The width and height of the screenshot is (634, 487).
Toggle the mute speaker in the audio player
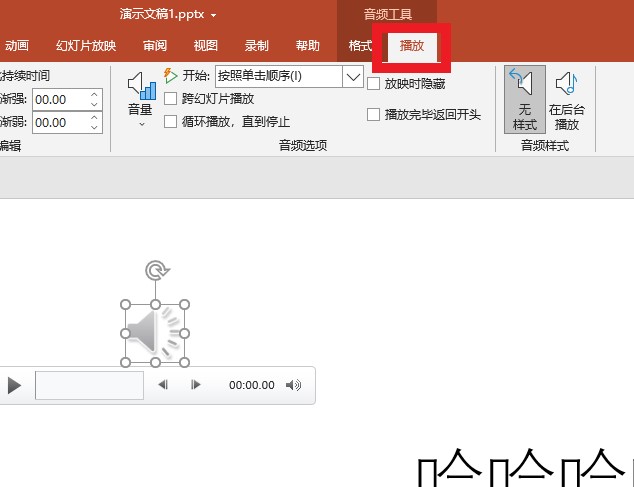coord(293,385)
